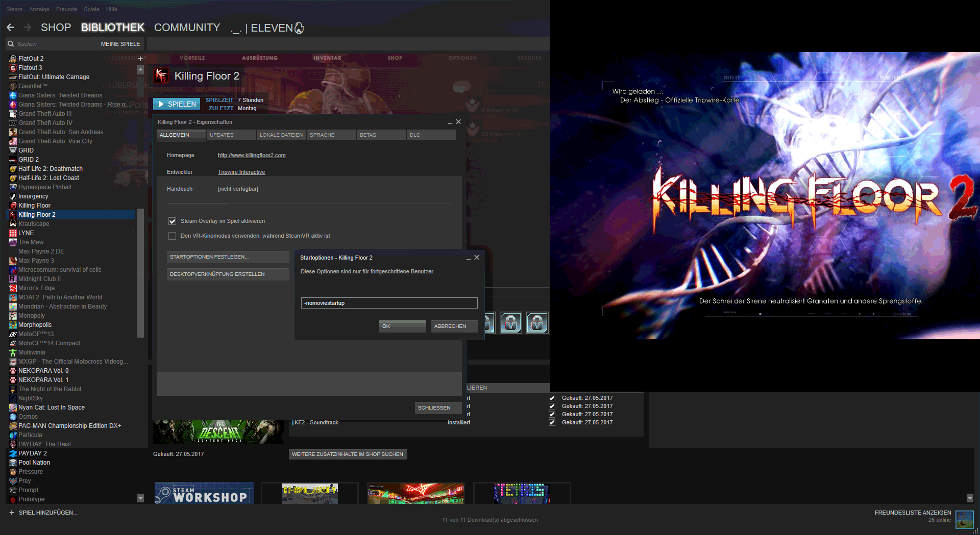This screenshot has height=535, width=980.
Task: Toggle Steam Overlay im Spiel aktivieren
Action: pos(173,221)
